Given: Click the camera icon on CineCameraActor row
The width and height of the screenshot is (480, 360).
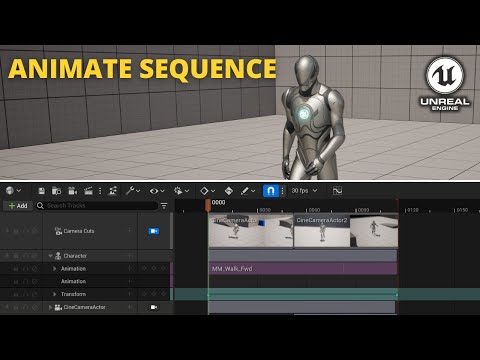Looking at the screenshot, I should tap(154, 307).
